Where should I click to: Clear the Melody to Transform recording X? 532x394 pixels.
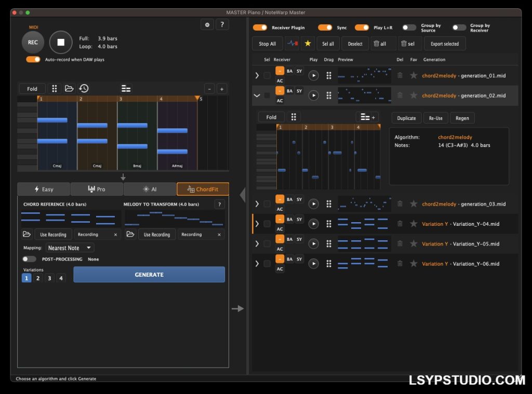pos(219,235)
